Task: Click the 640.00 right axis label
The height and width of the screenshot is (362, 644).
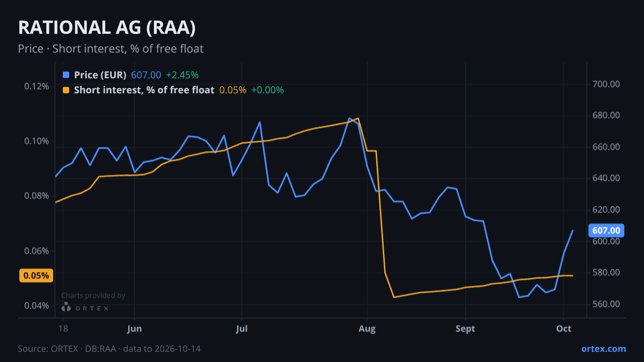Action: pos(606,178)
